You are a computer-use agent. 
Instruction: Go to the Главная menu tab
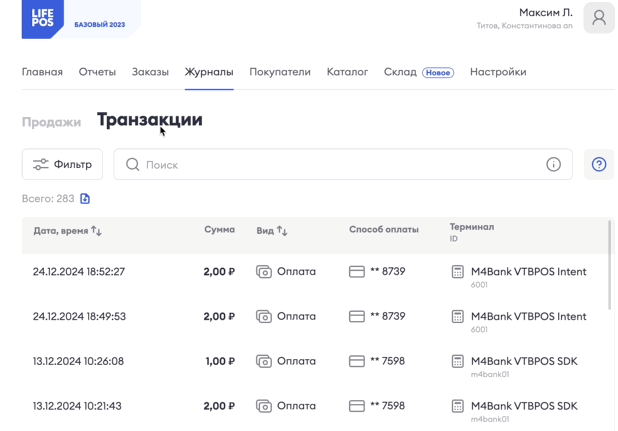pos(42,72)
